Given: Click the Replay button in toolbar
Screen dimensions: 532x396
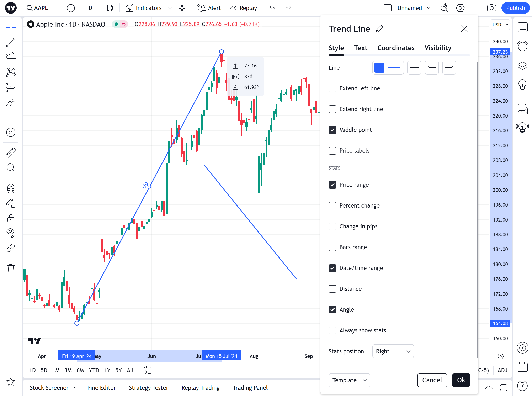Looking at the screenshot, I should coord(244,8).
